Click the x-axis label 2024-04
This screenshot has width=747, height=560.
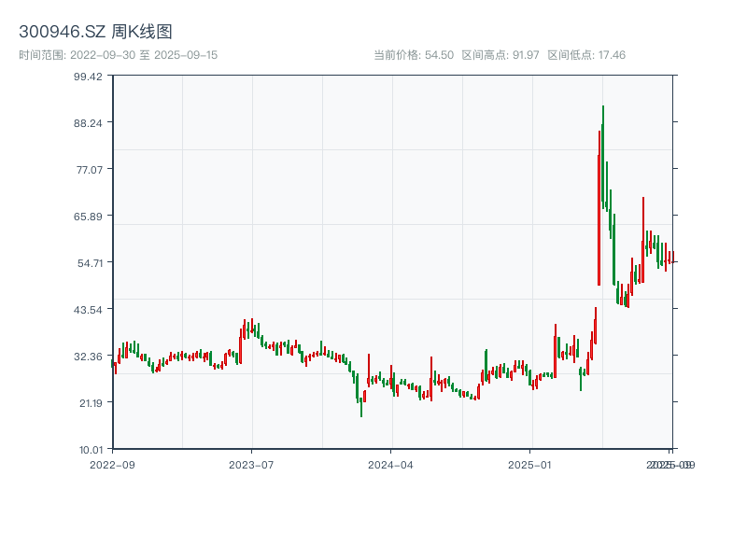[390, 465]
